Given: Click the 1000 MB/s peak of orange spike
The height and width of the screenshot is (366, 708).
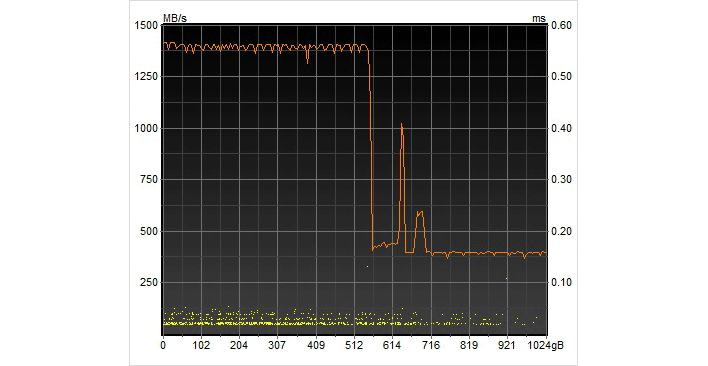Looking at the screenshot, I should [401, 124].
